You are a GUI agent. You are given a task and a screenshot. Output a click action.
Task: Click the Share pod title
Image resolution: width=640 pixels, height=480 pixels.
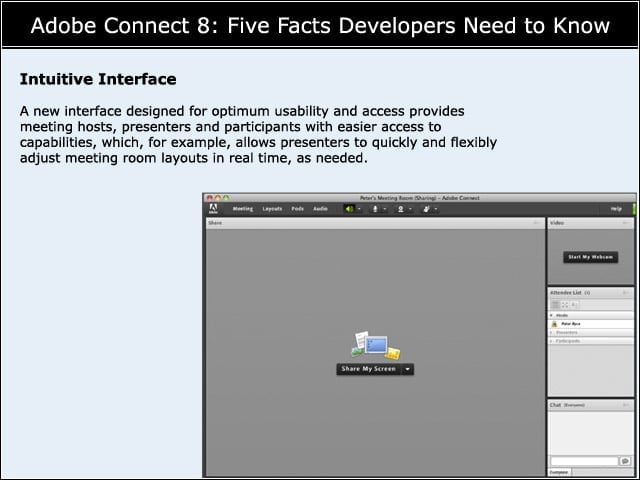pos(215,223)
